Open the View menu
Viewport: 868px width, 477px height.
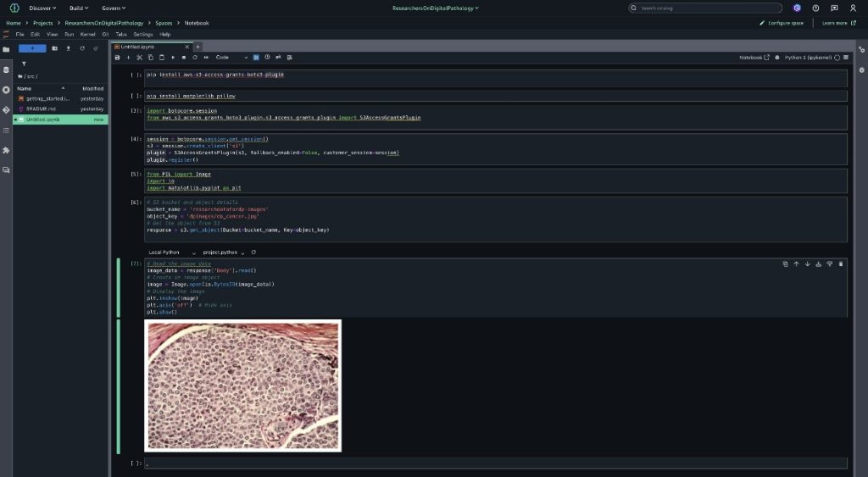pyautogui.click(x=52, y=34)
